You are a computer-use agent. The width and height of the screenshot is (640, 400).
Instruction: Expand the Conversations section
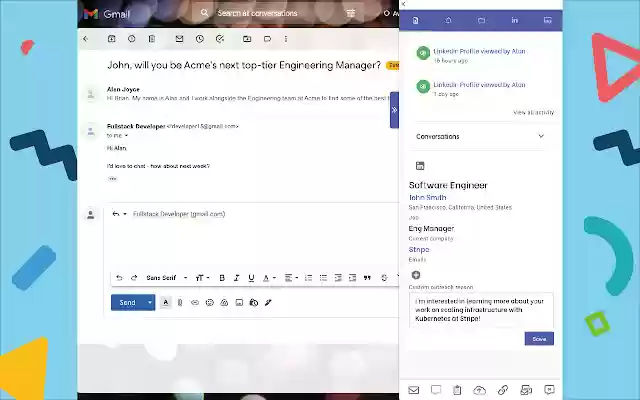(x=480, y=136)
